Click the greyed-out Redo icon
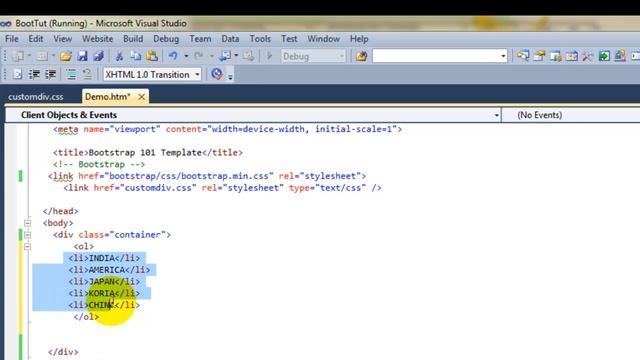Screen dimensions: 640x360 click(x=199, y=56)
